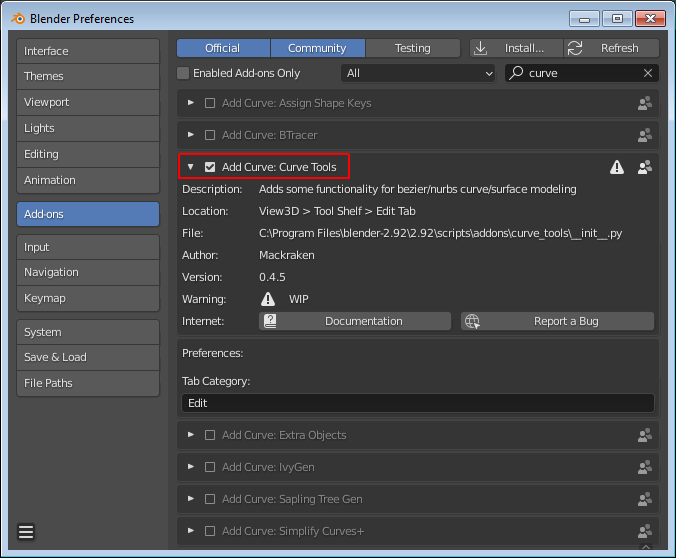Click author name Mackraken
Screen dimensions: 676x558
point(287,255)
